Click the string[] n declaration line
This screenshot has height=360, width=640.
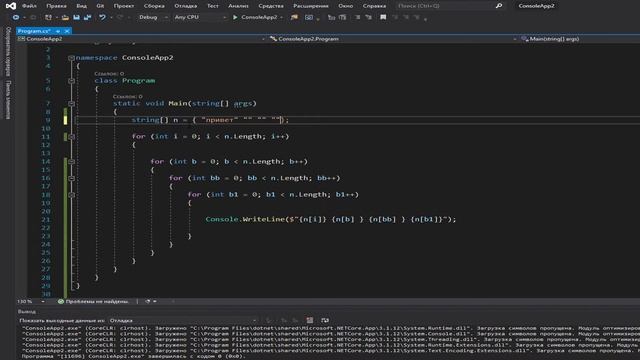210,120
